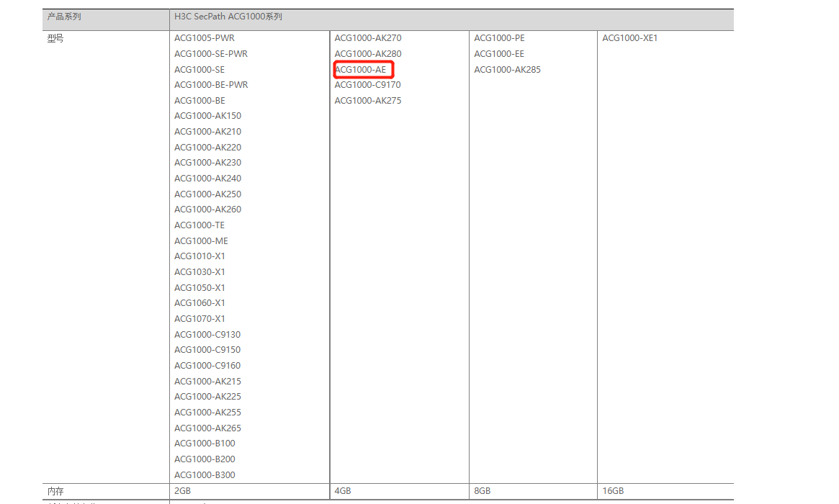Click the ACG1000-PE model text
Image resolution: width=839 pixels, height=504 pixels.
pos(499,38)
